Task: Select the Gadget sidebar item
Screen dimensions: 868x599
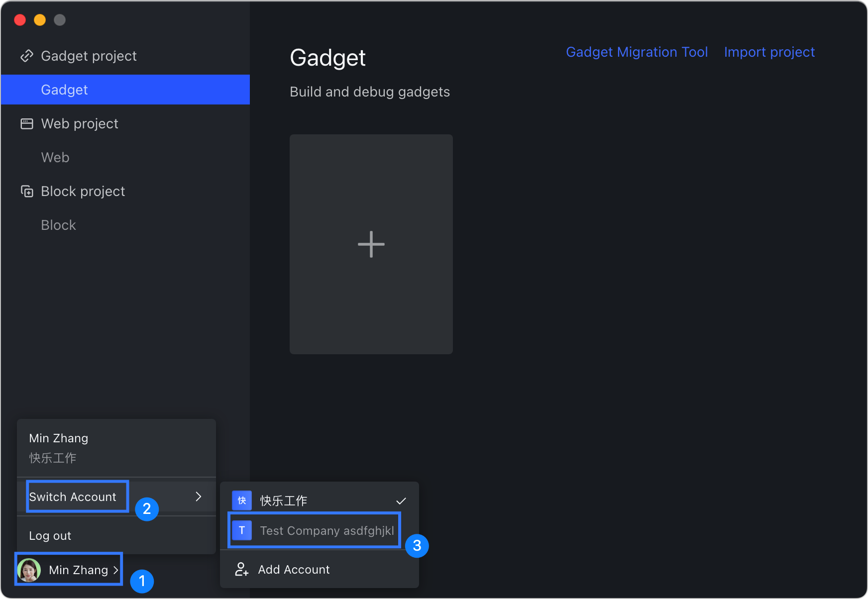Action: 64,90
